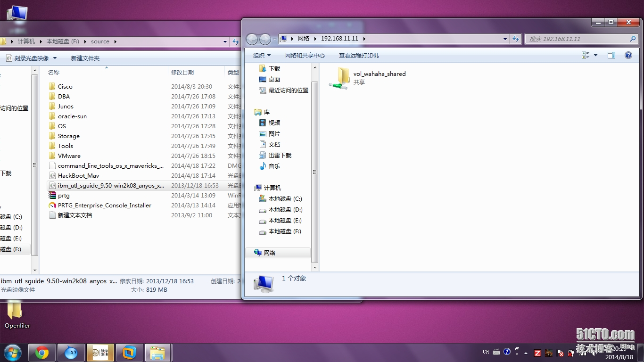Image resolution: width=644 pixels, height=362 pixels.
Task: Select 迅雷下载 in navigation pane
Action: 275,155
